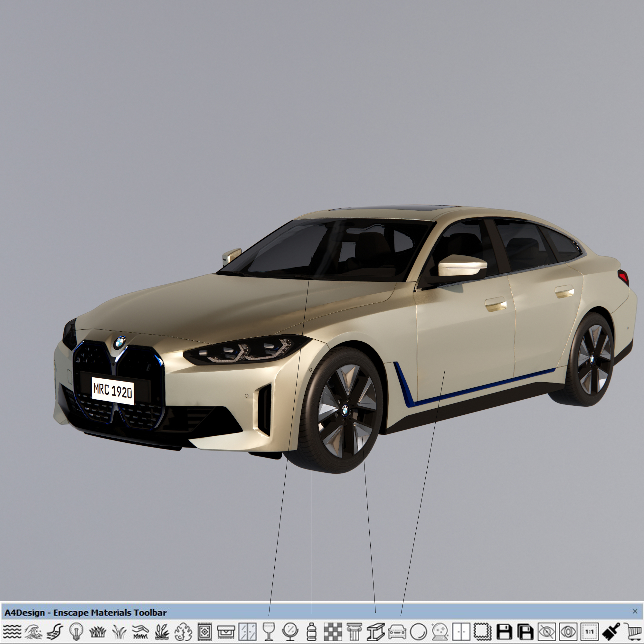
Task: Choose the wine glass material icon
Action: [x=269, y=631]
